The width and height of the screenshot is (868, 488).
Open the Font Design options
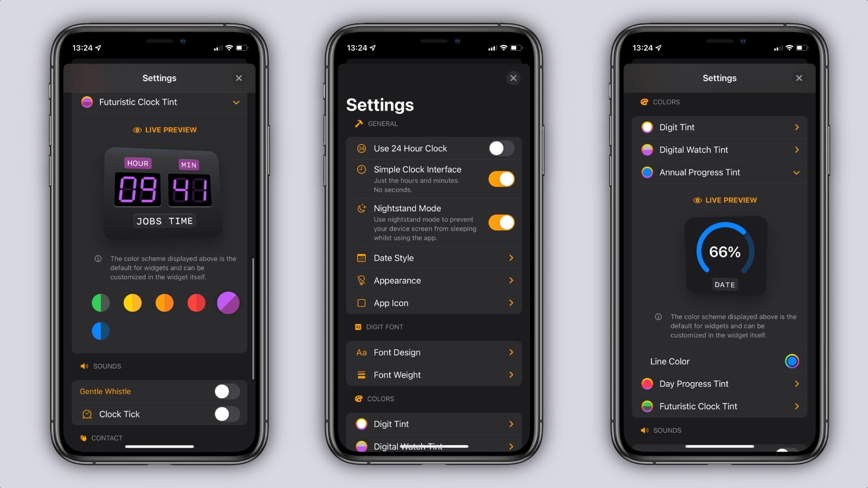click(434, 352)
